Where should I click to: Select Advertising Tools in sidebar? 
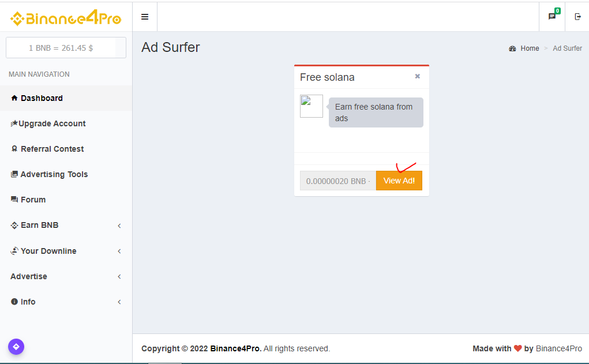[54, 174]
